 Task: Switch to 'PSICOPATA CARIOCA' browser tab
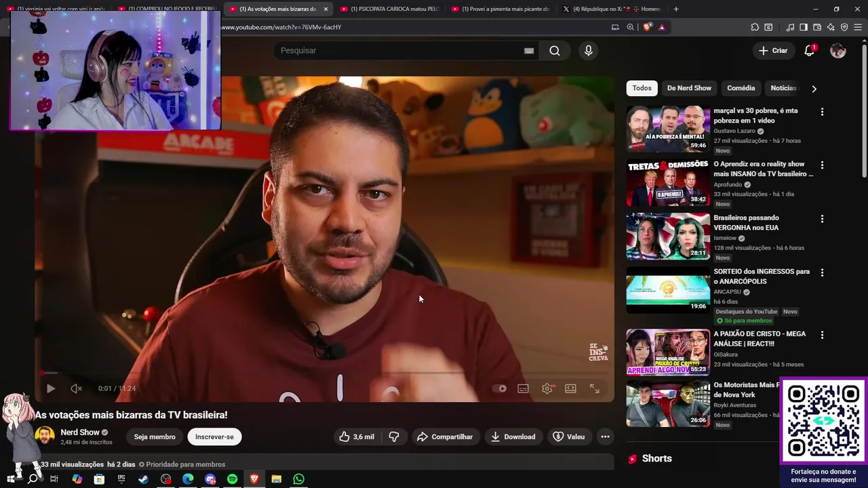click(x=390, y=9)
